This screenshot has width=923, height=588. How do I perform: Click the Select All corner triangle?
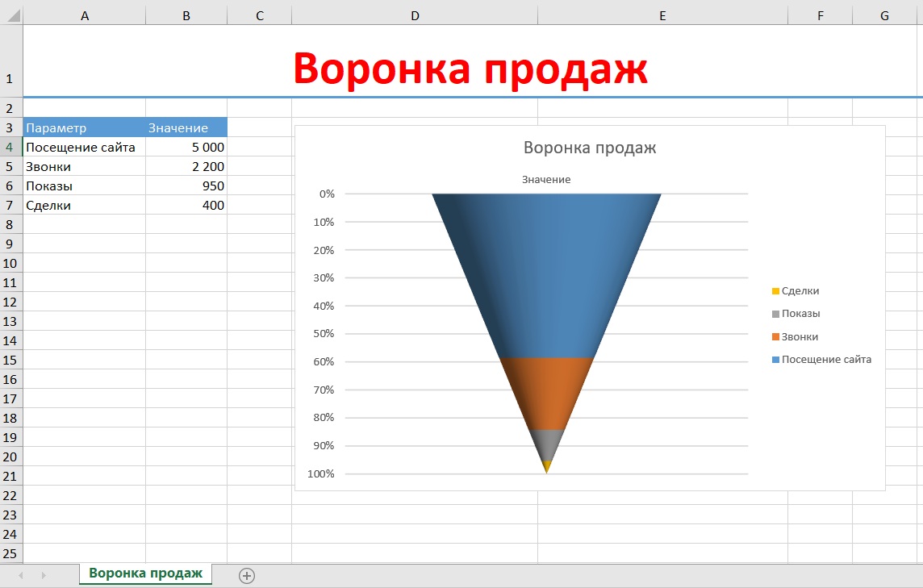coord(15,15)
